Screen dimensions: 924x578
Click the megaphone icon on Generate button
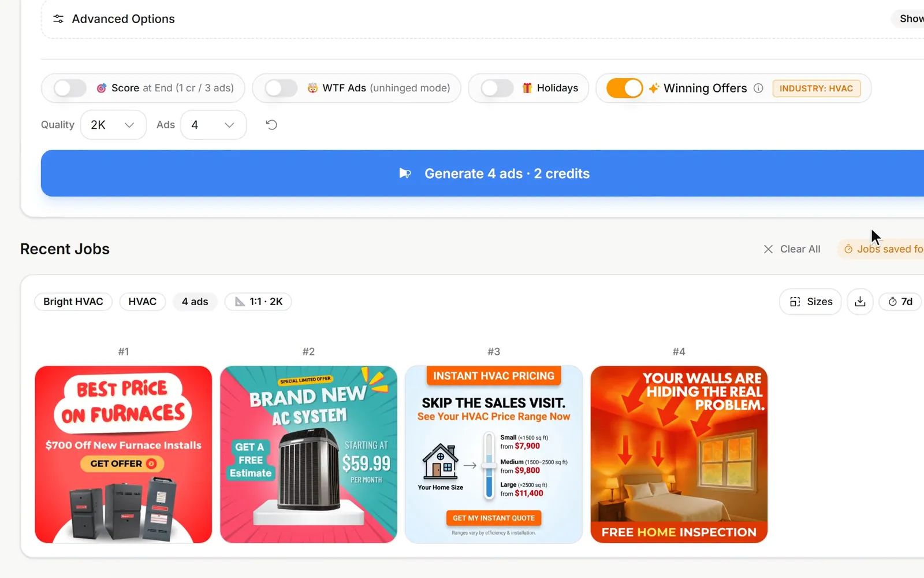tap(405, 173)
